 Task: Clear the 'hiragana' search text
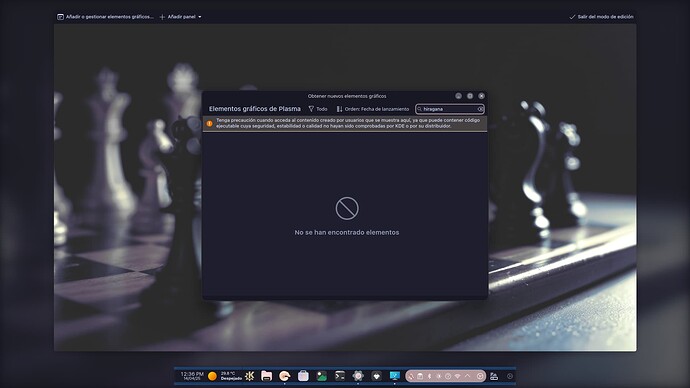point(480,109)
